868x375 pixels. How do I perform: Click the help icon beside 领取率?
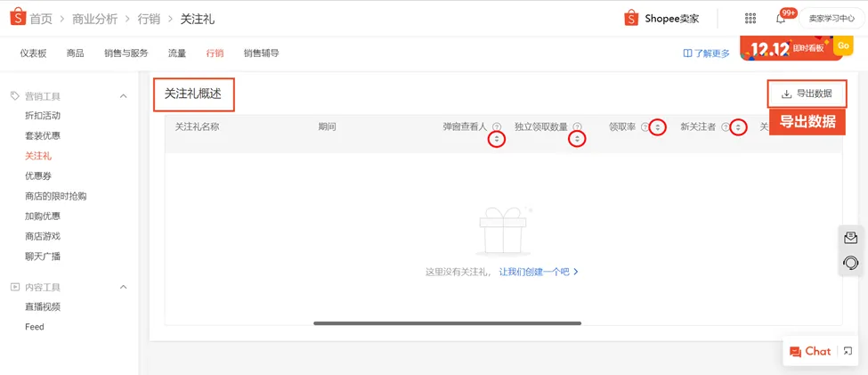[x=645, y=126]
